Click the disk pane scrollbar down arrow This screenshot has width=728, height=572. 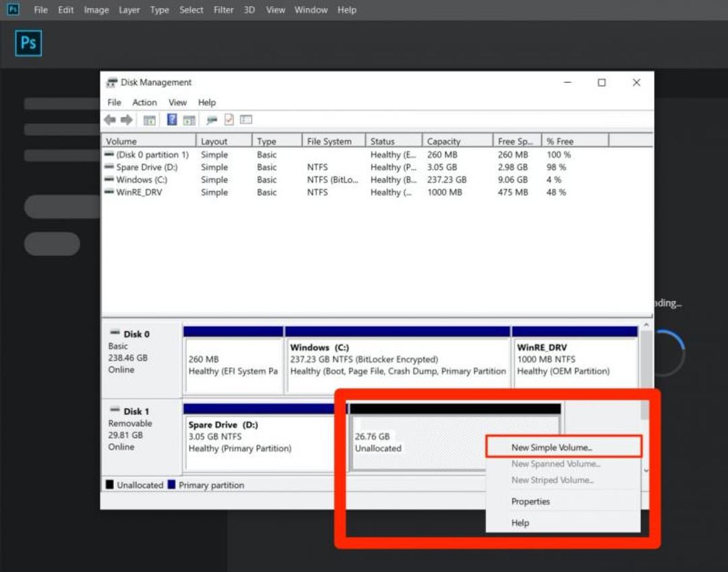tap(646, 470)
